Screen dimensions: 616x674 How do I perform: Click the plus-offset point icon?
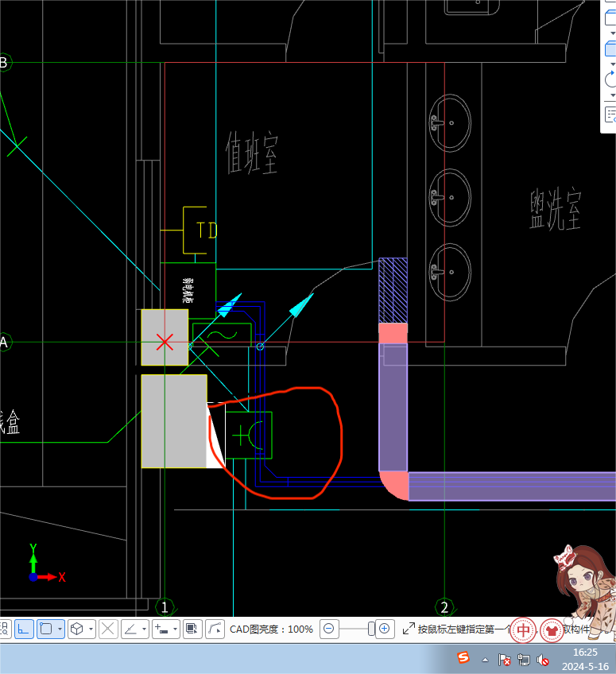coord(161,629)
